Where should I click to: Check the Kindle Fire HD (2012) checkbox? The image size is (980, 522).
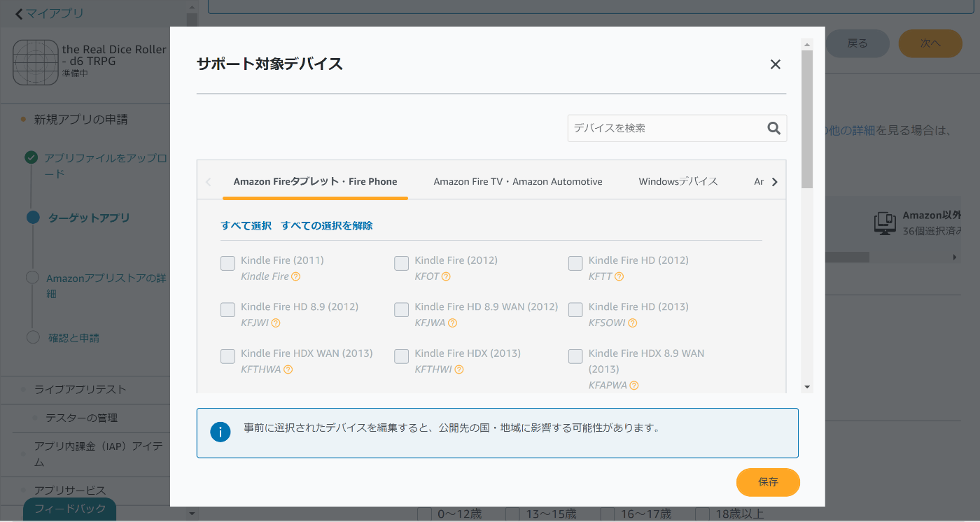pos(575,263)
